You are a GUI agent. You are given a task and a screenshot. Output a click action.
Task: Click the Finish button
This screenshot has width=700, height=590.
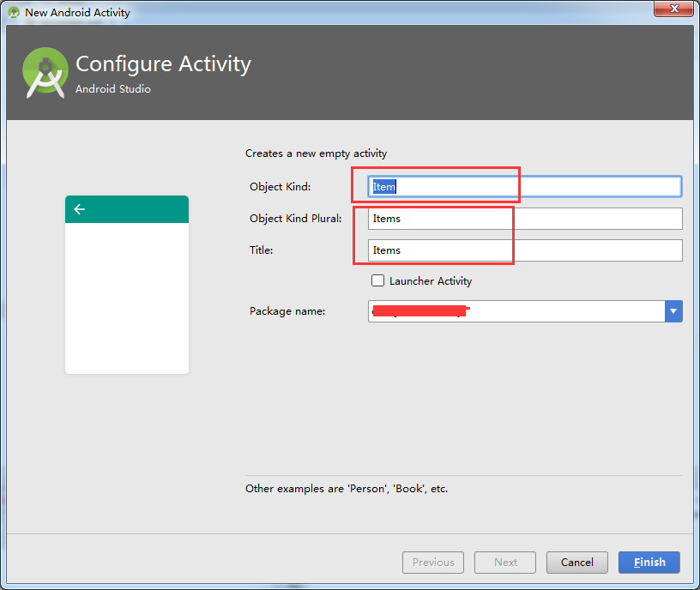649,563
